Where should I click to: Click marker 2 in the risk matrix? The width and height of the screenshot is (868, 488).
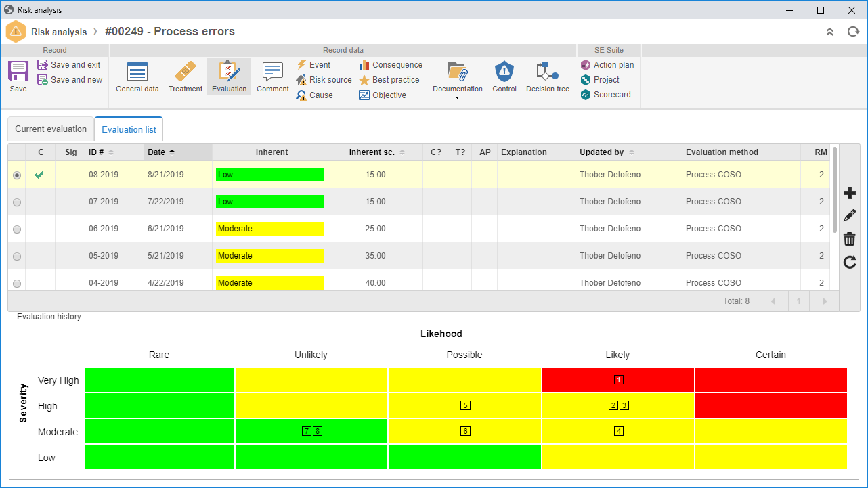click(613, 405)
